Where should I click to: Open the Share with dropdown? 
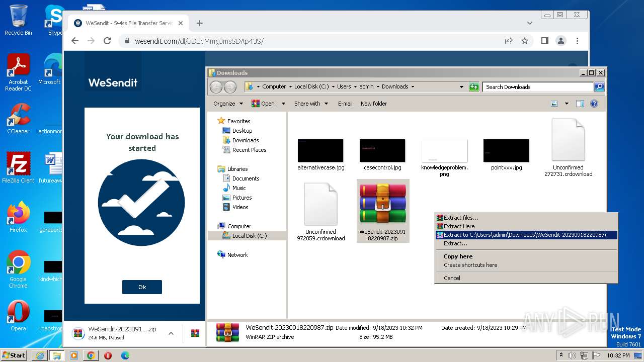coord(311,104)
